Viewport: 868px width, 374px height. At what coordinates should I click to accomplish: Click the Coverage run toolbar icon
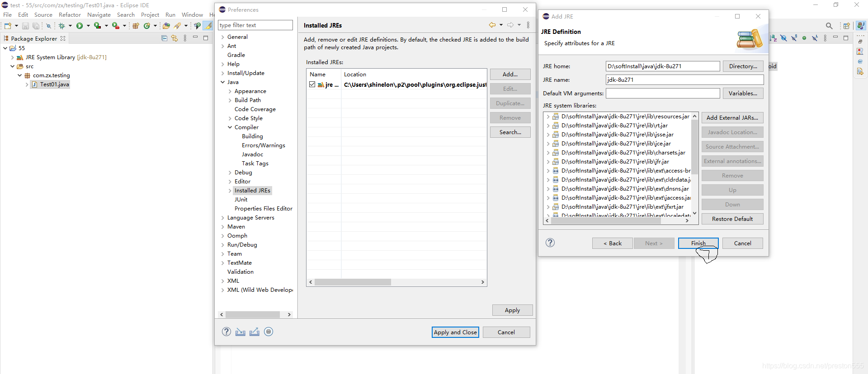[97, 26]
